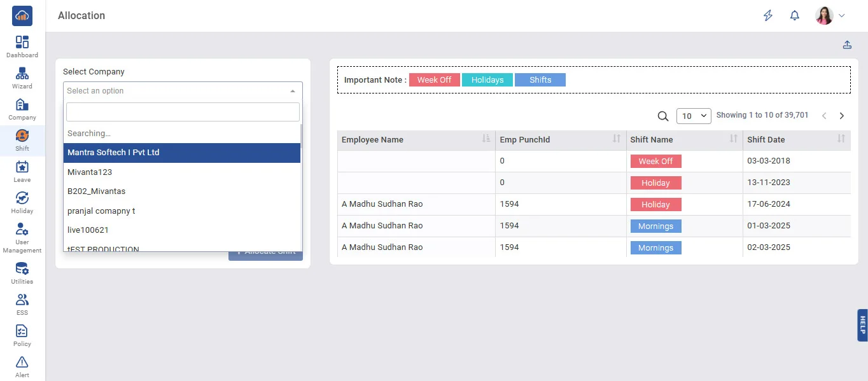Open the Utilities sidebar icon
This screenshot has width=868, height=381.
point(22,269)
